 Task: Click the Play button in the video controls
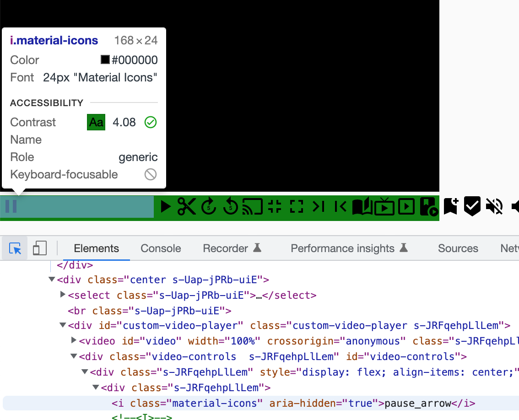pyautogui.click(x=165, y=206)
